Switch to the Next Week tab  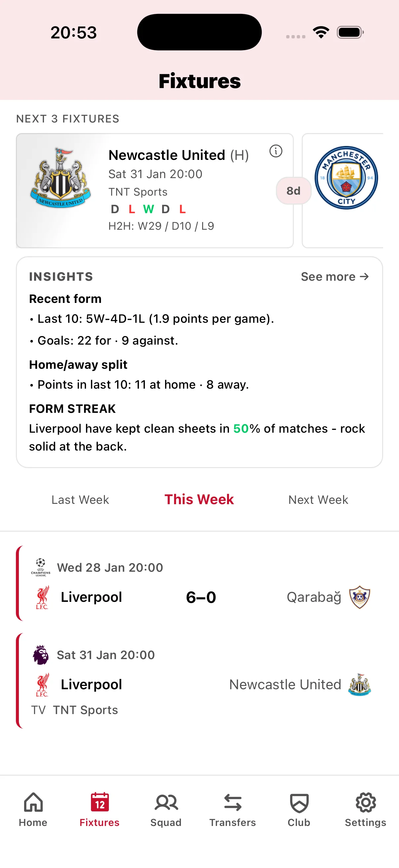(x=318, y=500)
